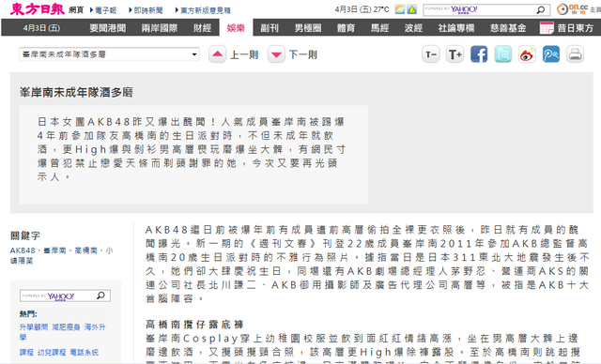The width and height of the screenshot is (601, 364).
Task: Click the 電話系統 hot search link
Action: point(84,352)
